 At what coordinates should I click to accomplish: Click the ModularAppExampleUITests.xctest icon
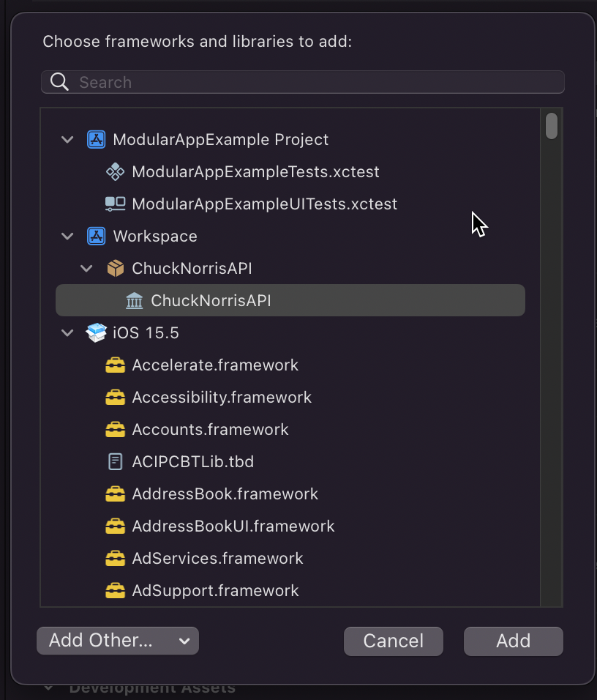pos(115,204)
